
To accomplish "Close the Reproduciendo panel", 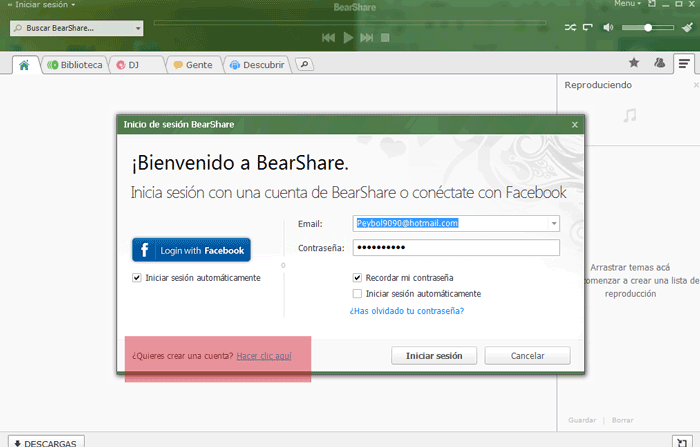I will 696,85.
